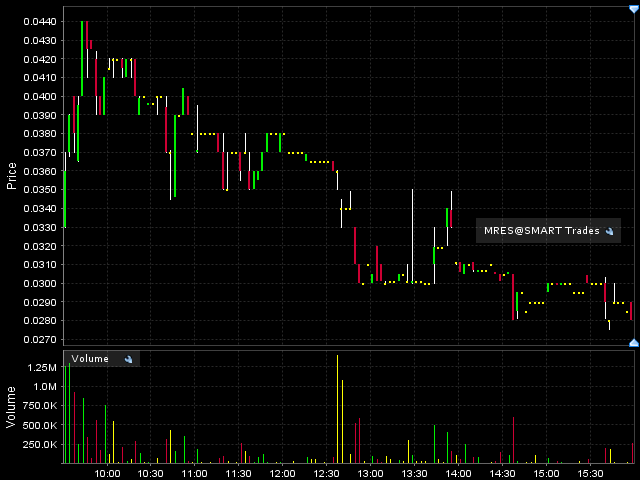Click the tall green candle peaking at 0.0440
The width and height of the screenshot is (640, 480).
83,58
